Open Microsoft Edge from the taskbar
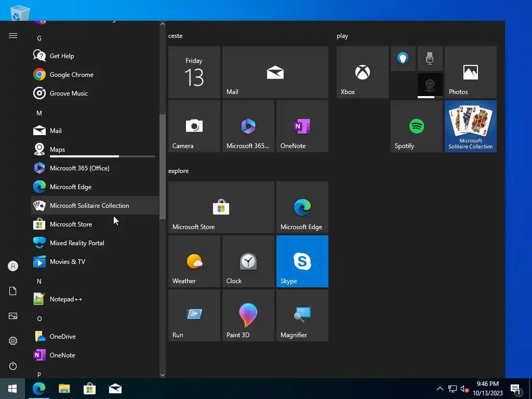Viewport: 532px width, 399px height. pyautogui.click(x=38, y=389)
